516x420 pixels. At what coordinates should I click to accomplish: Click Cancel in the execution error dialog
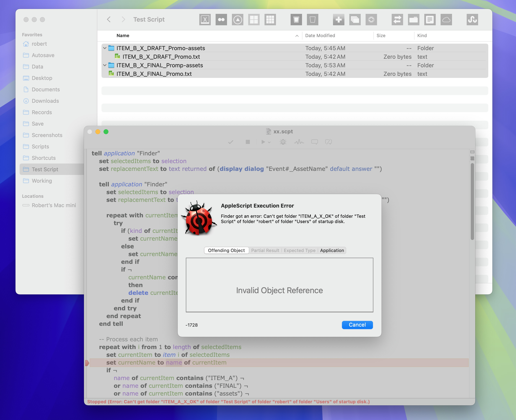click(357, 325)
